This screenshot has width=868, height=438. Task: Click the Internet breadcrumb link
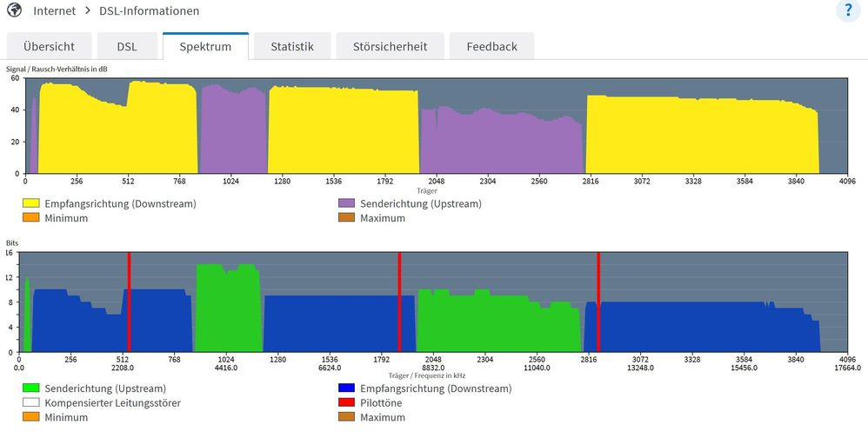point(54,10)
